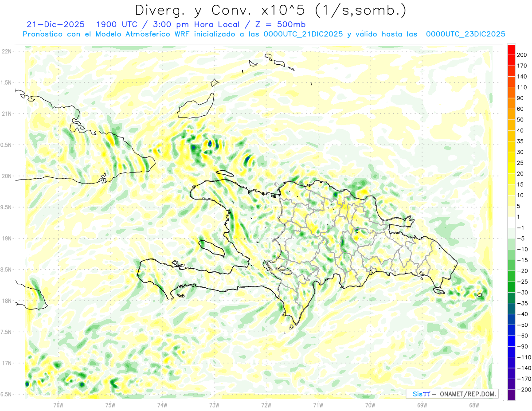Viewport: 532px width, 411px height.
Task: Click the color bar label '110'
Action: (x=522, y=87)
